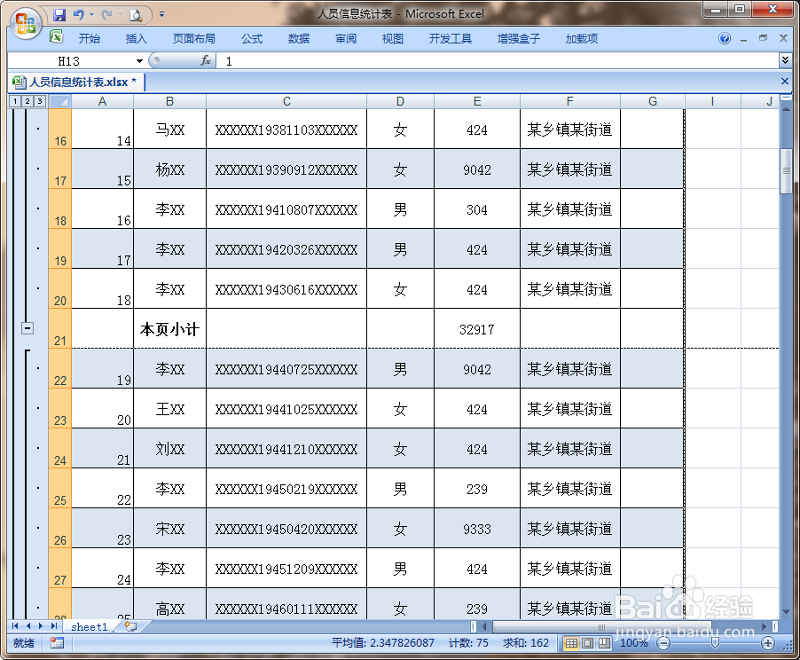Select column A header
800x660 pixels.
103,101
